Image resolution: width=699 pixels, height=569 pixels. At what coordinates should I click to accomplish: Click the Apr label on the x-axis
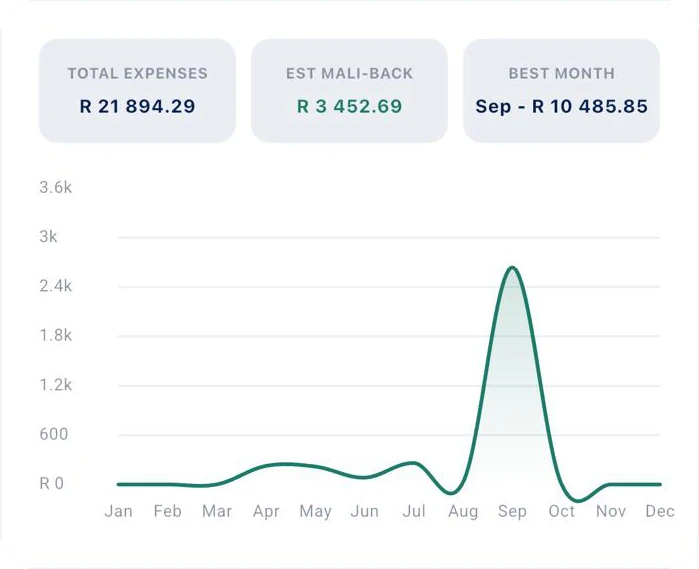click(266, 511)
